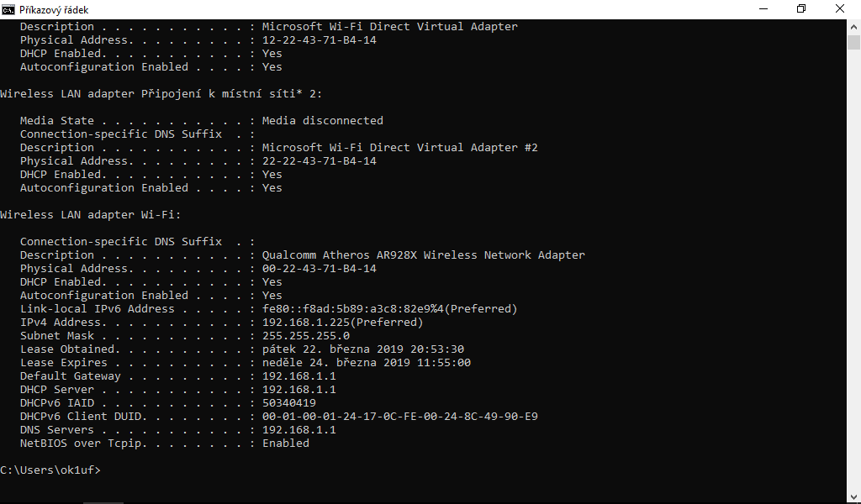The width and height of the screenshot is (861, 504).
Task: Close the Příkazový řádek window
Action: (840, 9)
